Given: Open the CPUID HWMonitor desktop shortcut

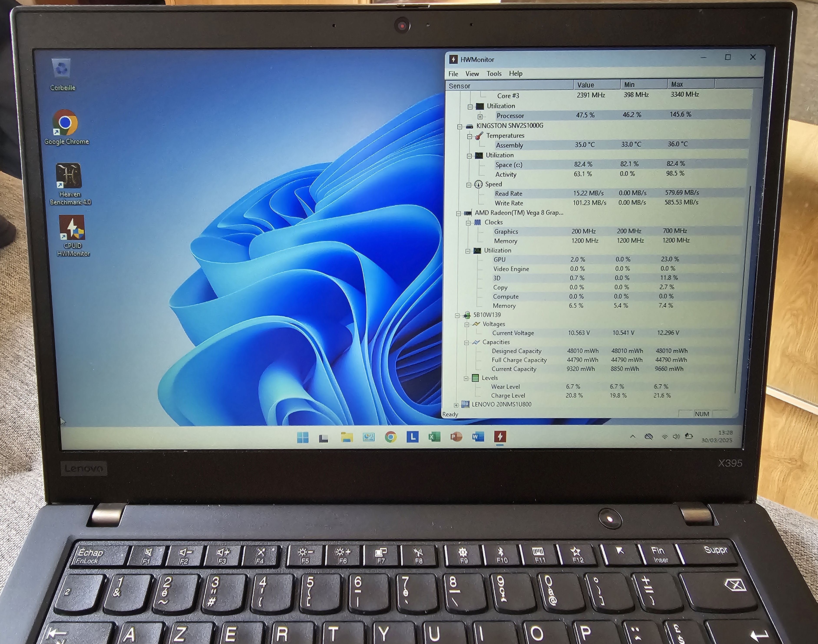Looking at the screenshot, I should pos(73,236).
